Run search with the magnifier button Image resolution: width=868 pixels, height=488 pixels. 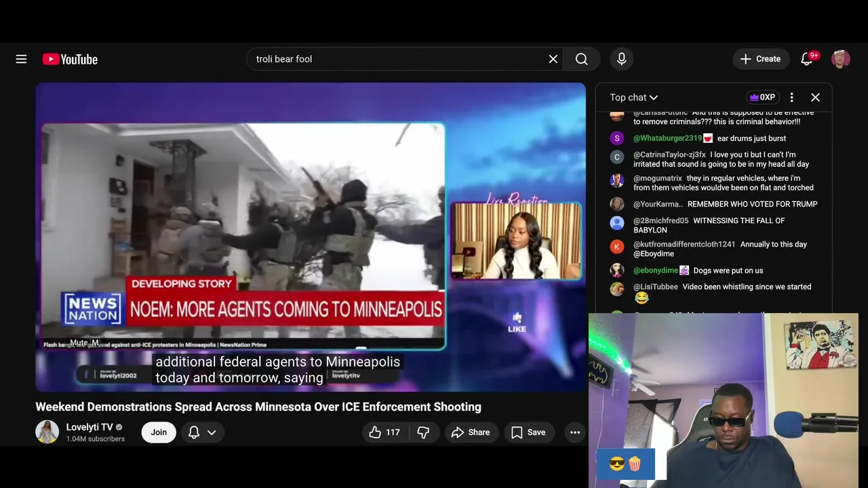click(x=582, y=59)
